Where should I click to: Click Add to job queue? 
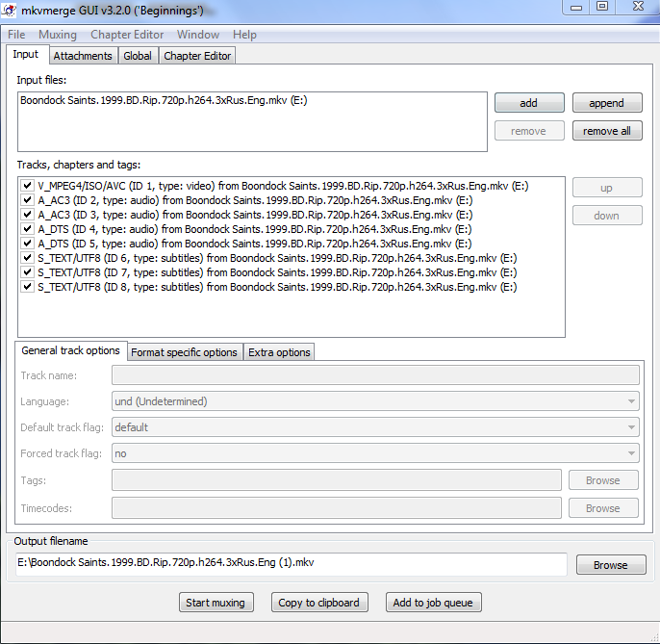coord(433,603)
